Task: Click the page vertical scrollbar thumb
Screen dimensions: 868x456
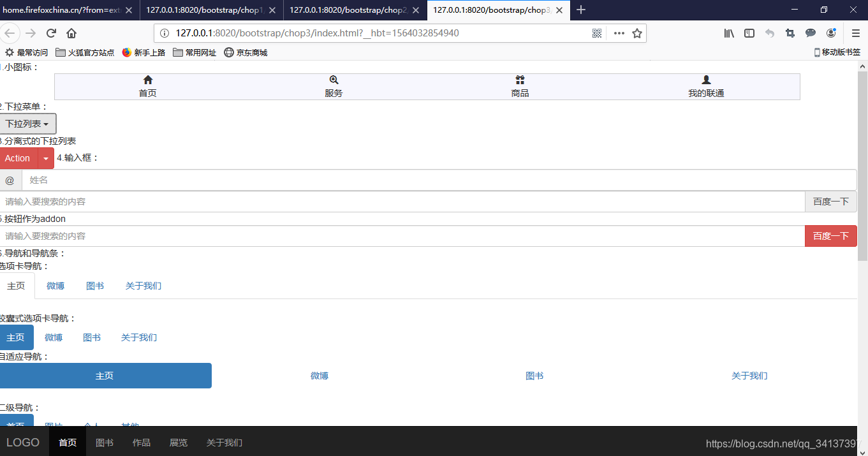Action: (x=862, y=166)
